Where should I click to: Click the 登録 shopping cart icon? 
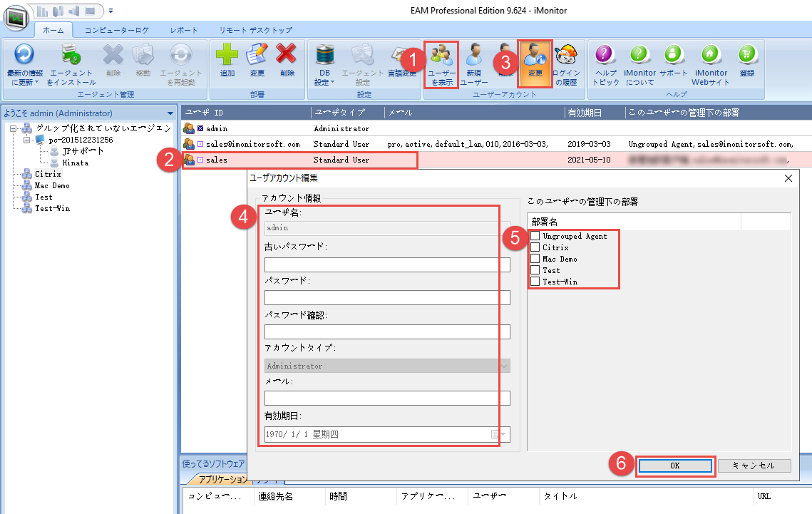(x=746, y=54)
